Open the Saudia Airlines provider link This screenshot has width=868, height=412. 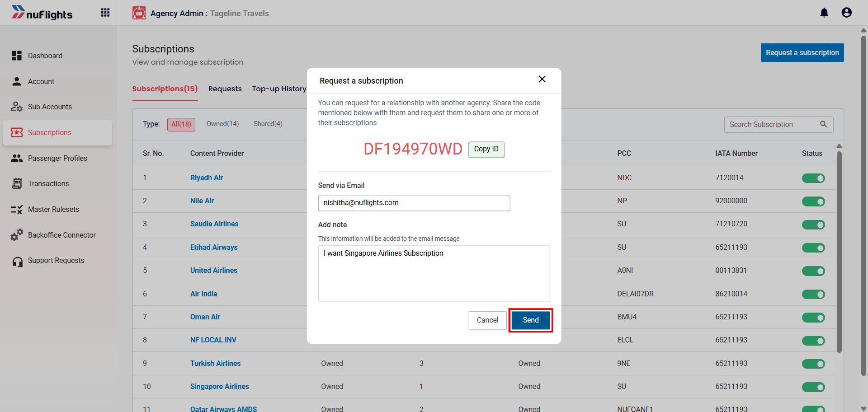pyautogui.click(x=214, y=224)
